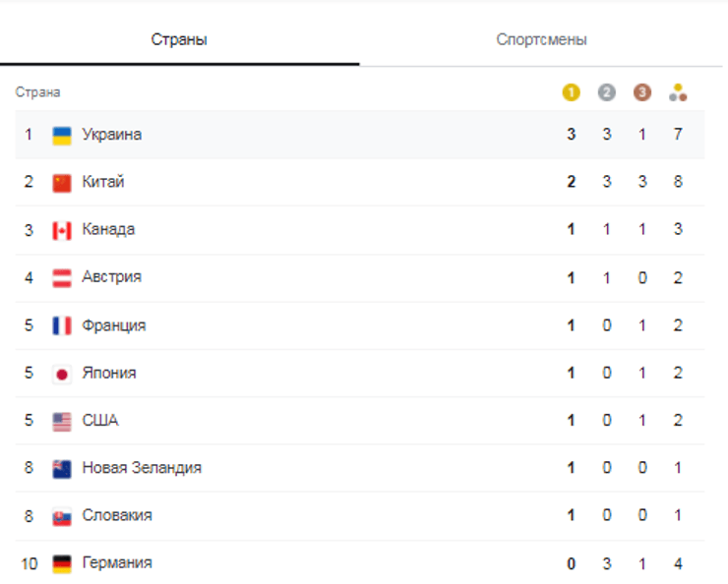Click the Страна column header
This screenshot has height=584, width=728.
coord(37,92)
